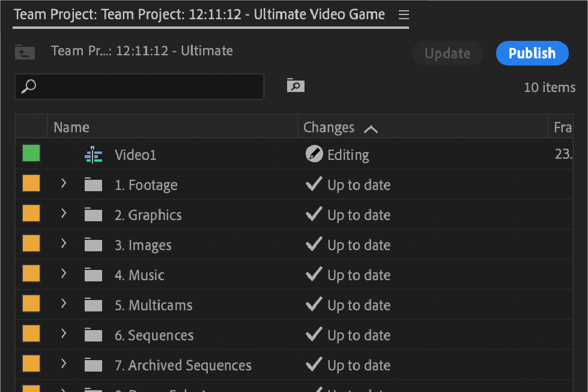Expand the 5. Multicams bin

coord(64,304)
